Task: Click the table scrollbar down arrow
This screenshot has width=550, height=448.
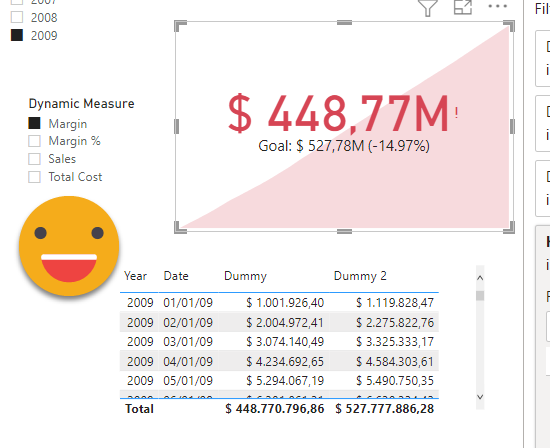Action: pos(480,397)
